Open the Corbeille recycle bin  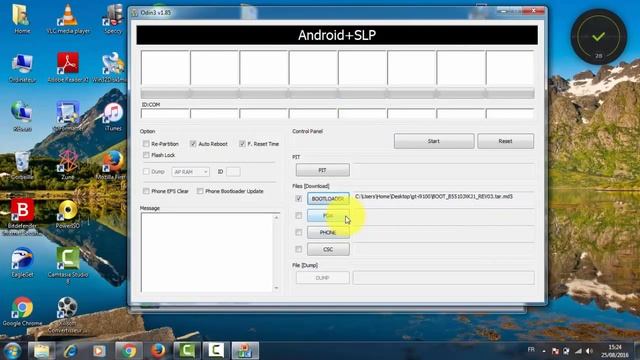[x=22, y=165]
